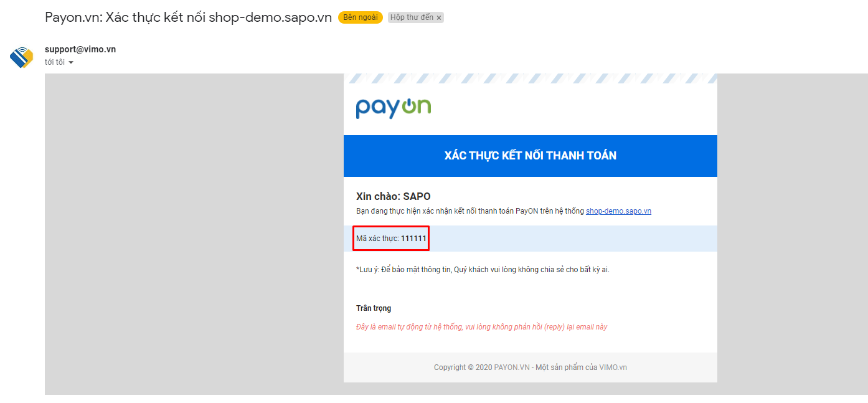The height and width of the screenshot is (403, 868).
Task: Click the '*Lưu ý' security note text
Action: (483, 270)
